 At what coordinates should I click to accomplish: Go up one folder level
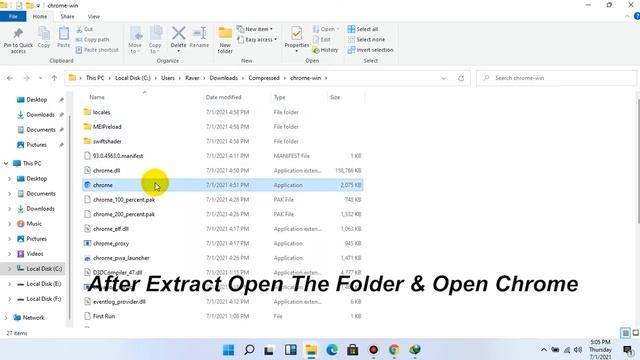coord(54,78)
